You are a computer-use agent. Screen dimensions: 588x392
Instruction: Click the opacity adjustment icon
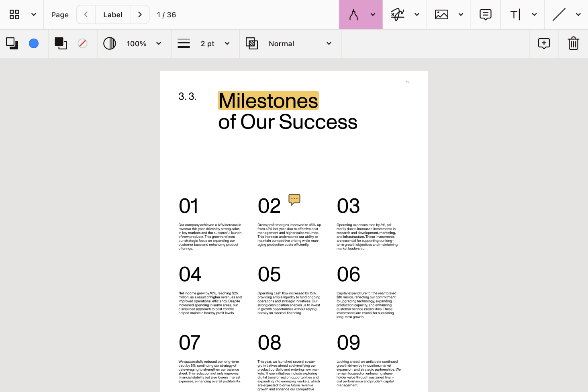[109, 43]
